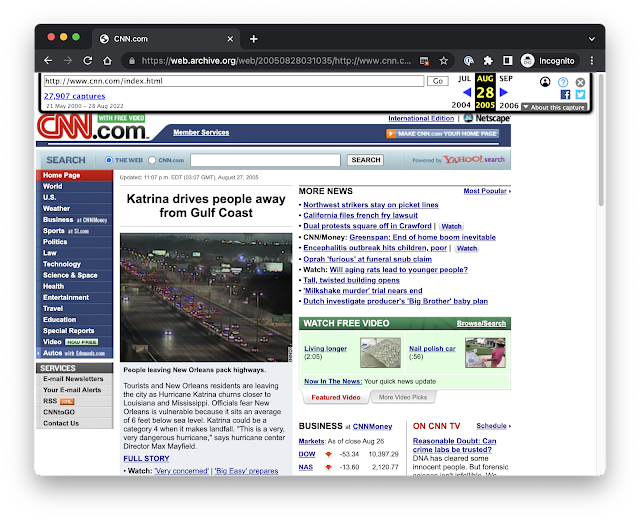Open the E-mail Newsletters service

(74, 379)
